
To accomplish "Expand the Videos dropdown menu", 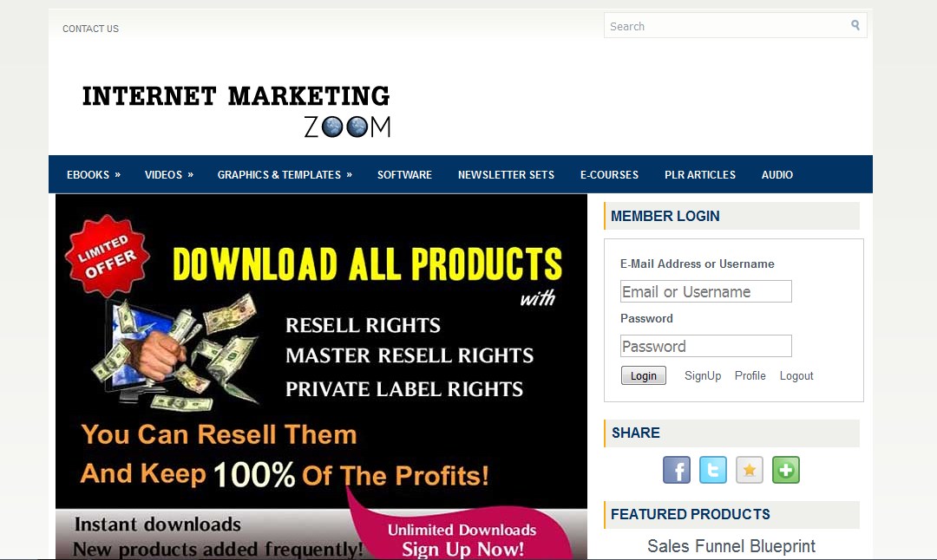I will point(168,175).
